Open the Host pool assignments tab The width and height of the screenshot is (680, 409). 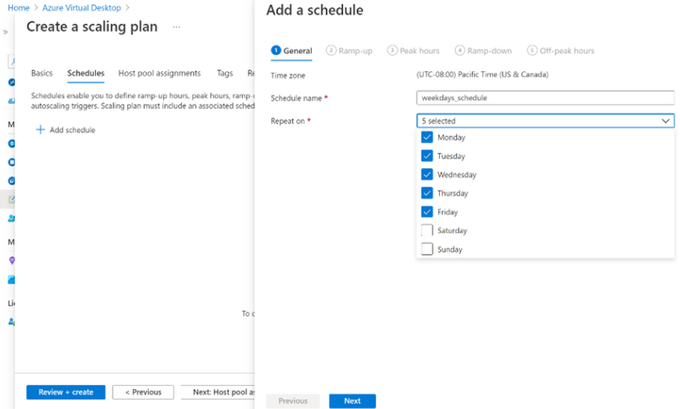coord(160,73)
